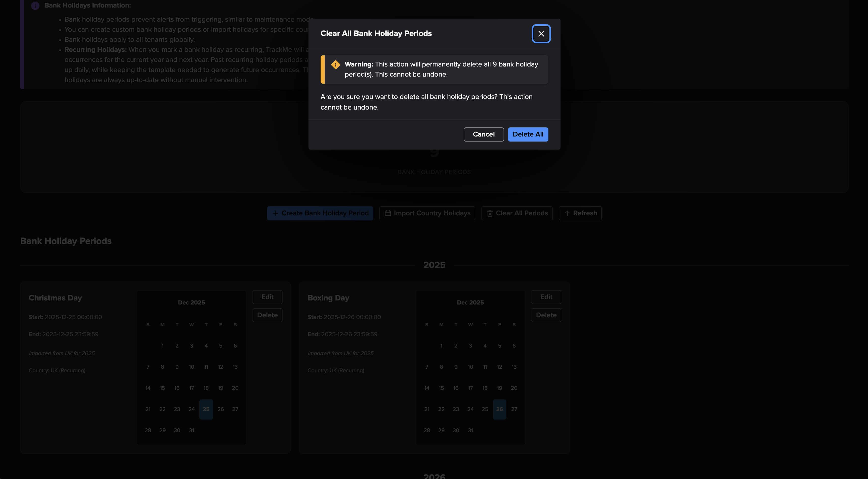Click the Christmas Day card title
The height and width of the screenshot is (479, 868).
tap(55, 298)
